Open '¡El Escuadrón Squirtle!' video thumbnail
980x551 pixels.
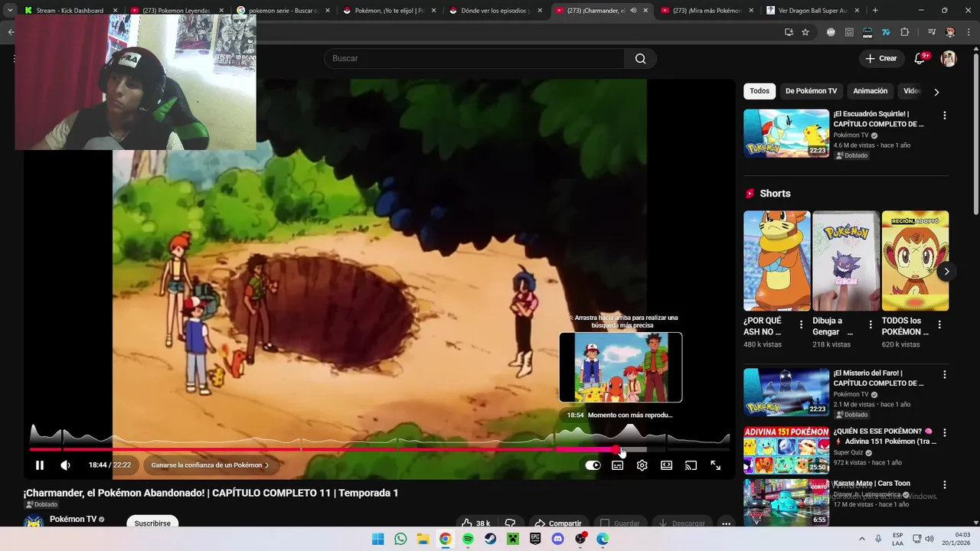(786, 133)
